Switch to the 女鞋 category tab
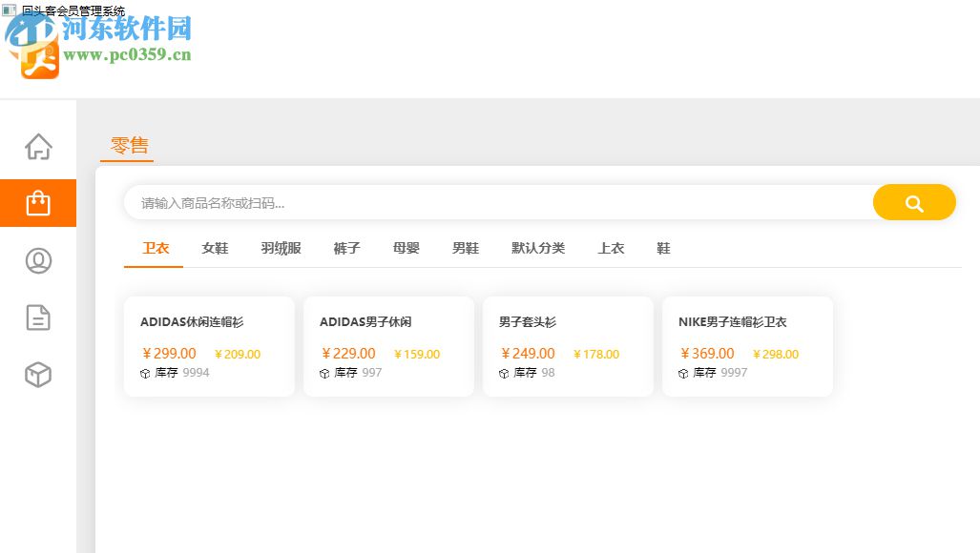 tap(214, 248)
